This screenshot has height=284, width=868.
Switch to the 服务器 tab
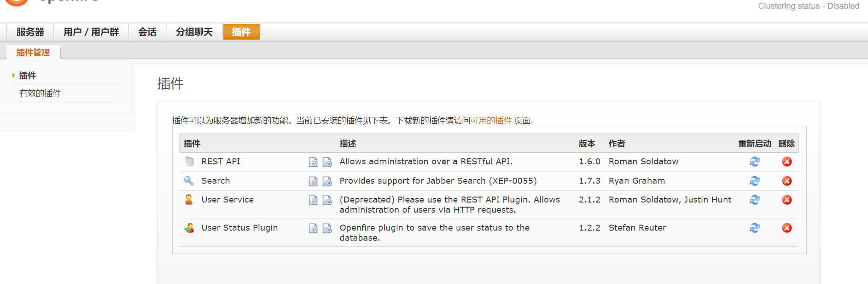30,32
